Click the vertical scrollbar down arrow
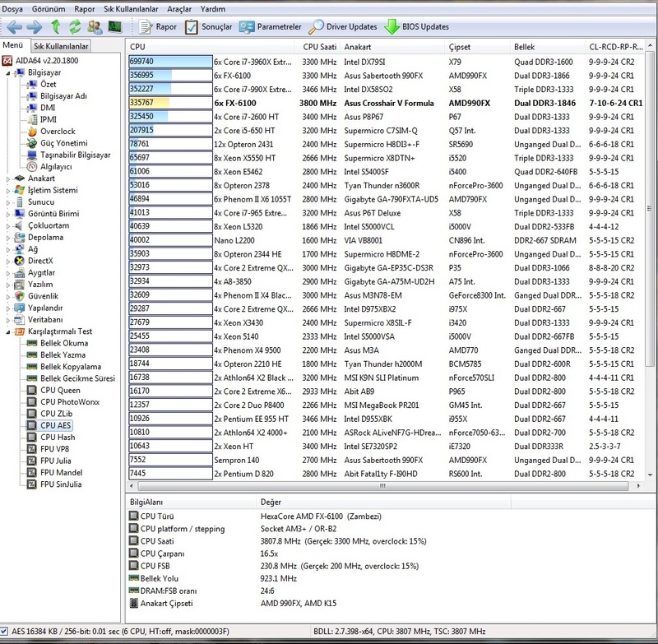The height and width of the screenshot is (644, 658). coord(650,475)
